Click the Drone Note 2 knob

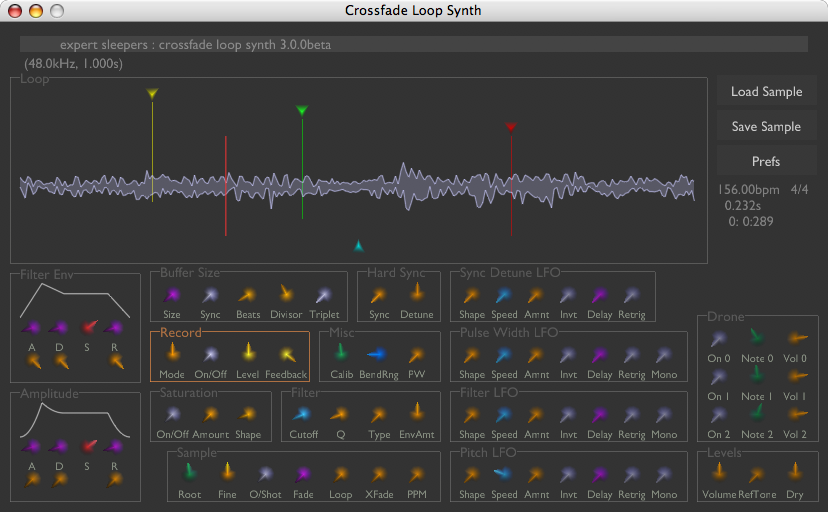757,412
